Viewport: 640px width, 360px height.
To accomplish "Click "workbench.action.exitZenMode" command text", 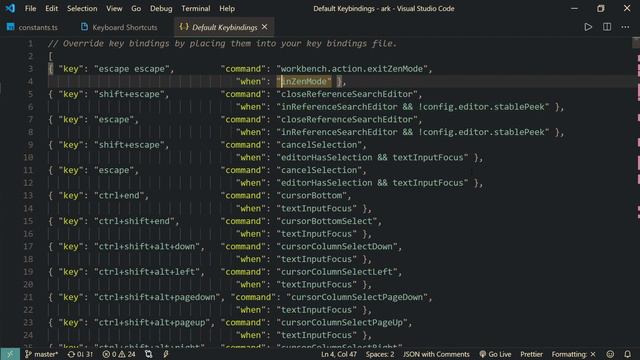I will pos(351,69).
